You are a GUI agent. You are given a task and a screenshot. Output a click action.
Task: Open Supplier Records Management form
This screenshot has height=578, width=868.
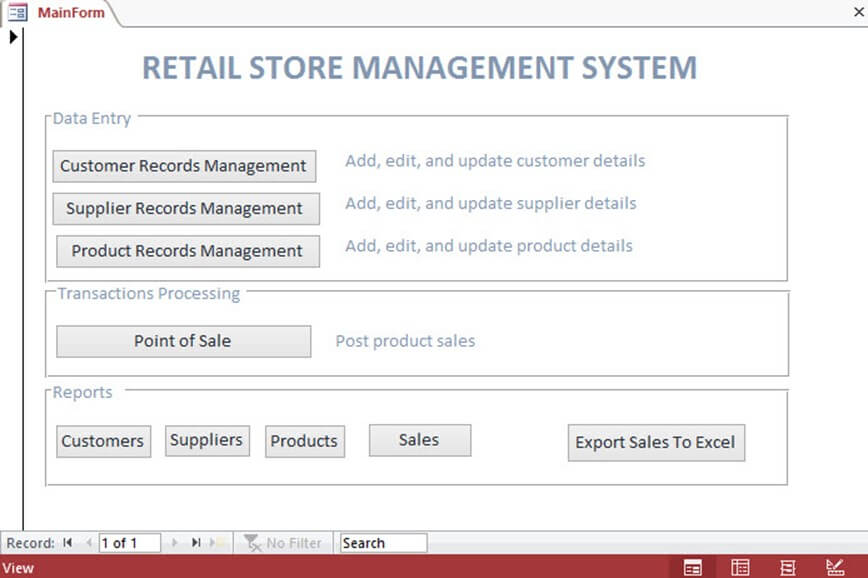click(x=185, y=209)
